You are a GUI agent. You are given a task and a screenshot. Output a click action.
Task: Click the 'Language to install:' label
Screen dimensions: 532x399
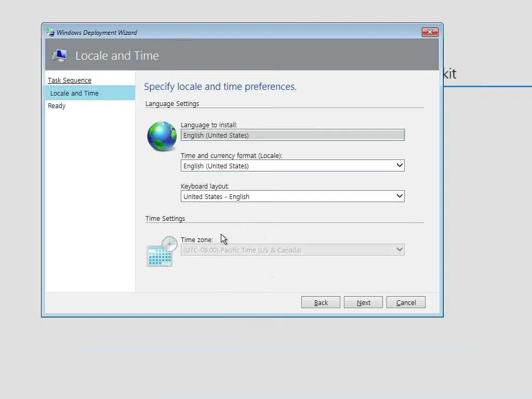coord(209,125)
